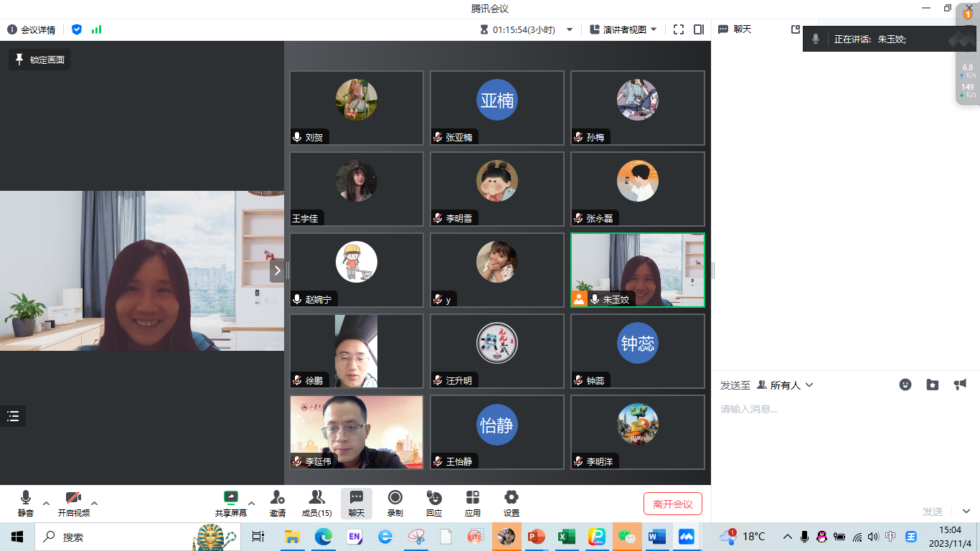Select 李延伟's video thumbnail
The image size is (980, 551).
pos(357,432)
